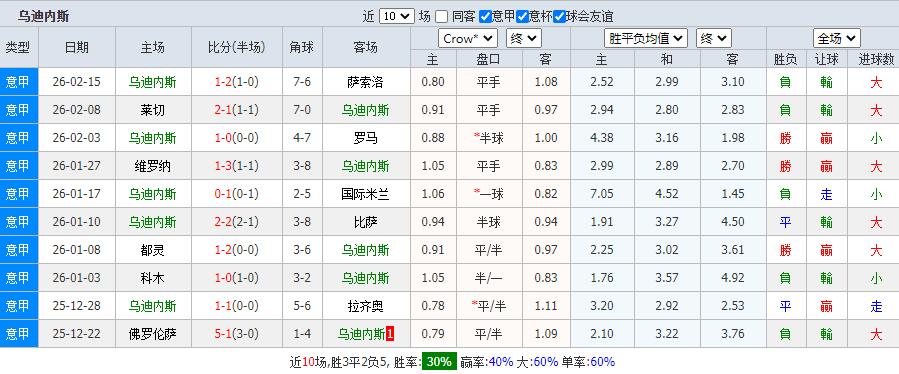Viewport: 899px width, 374px height.
Task: Click home team 都灵
Action: [x=152, y=250]
